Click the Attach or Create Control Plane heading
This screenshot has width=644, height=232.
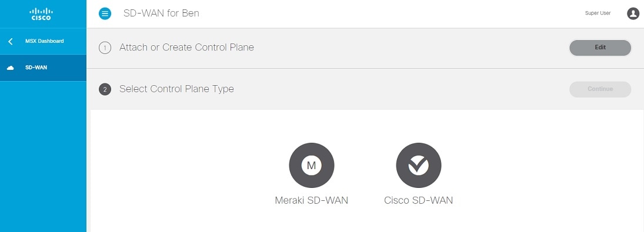click(x=186, y=48)
